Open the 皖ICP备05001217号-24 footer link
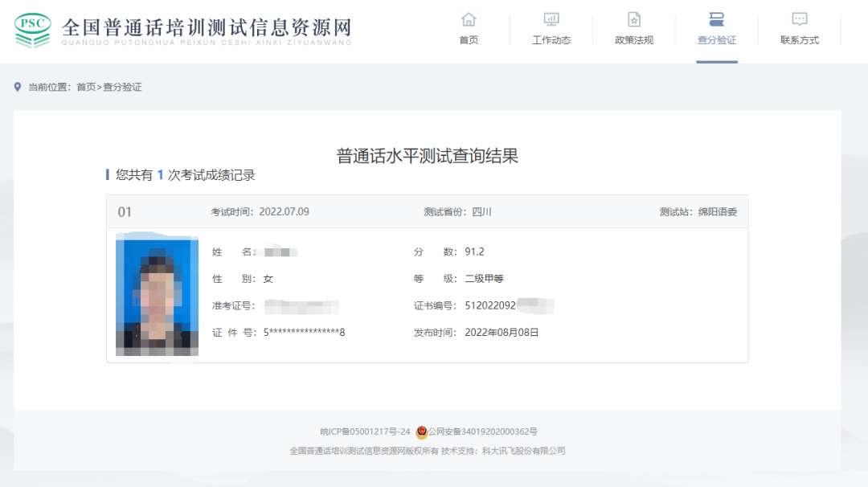This screenshot has height=487, width=868. 365,432
